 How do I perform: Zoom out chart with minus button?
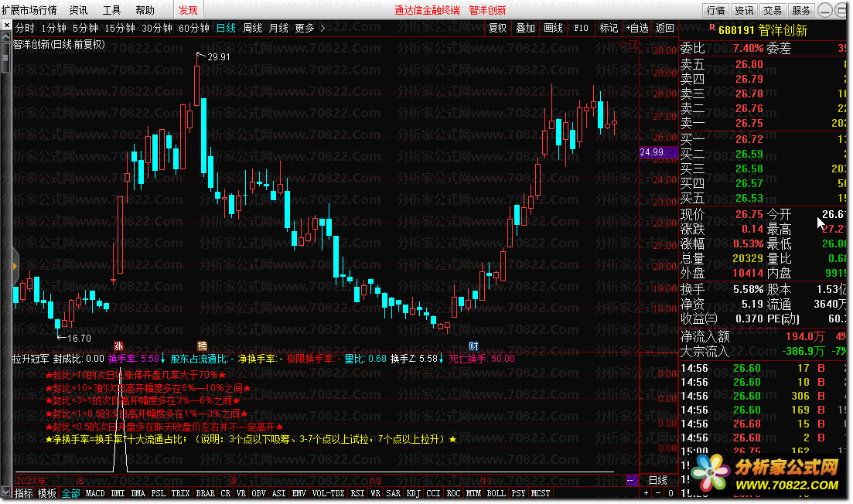(x=658, y=493)
